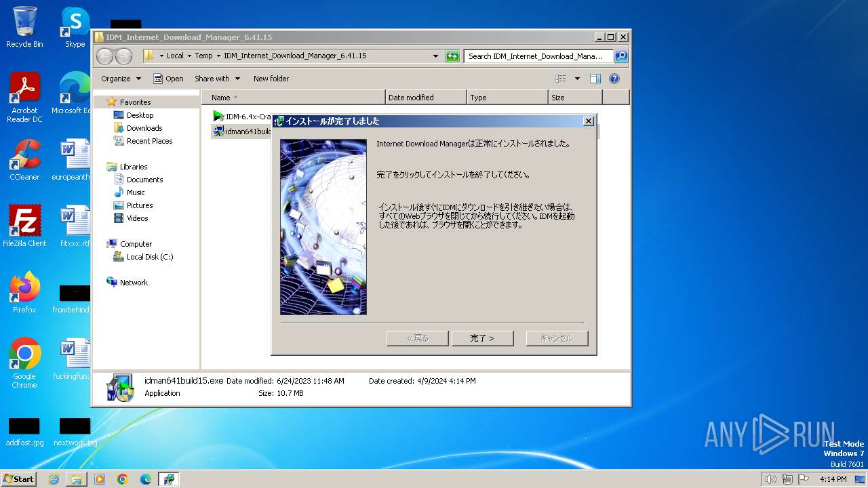Open FileZilla Client desktop shortcut
Viewport: 868px width, 488px height.
pos(24,226)
